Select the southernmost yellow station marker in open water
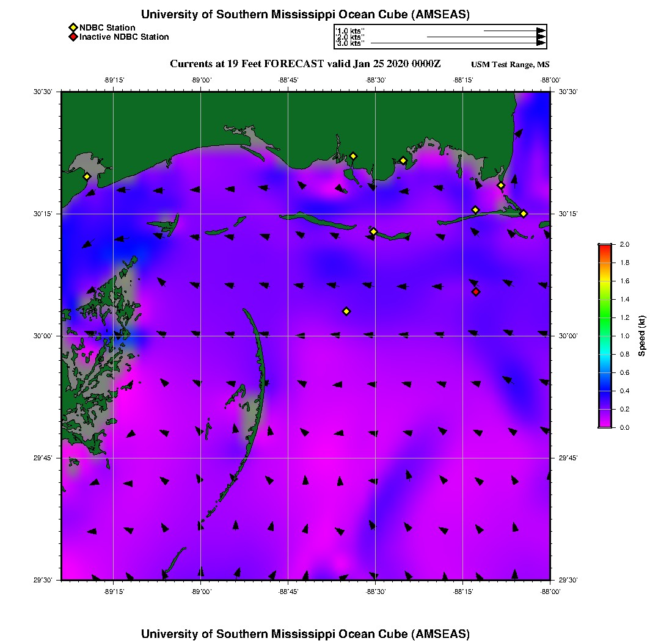The image size is (672, 641). (346, 311)
